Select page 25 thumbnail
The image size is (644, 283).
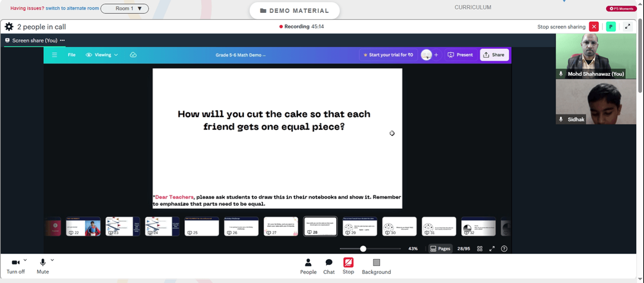(x=202, y=226)
